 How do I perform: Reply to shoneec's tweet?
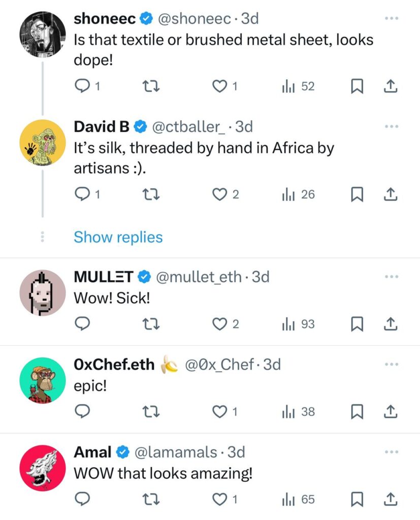pos(82,87)
